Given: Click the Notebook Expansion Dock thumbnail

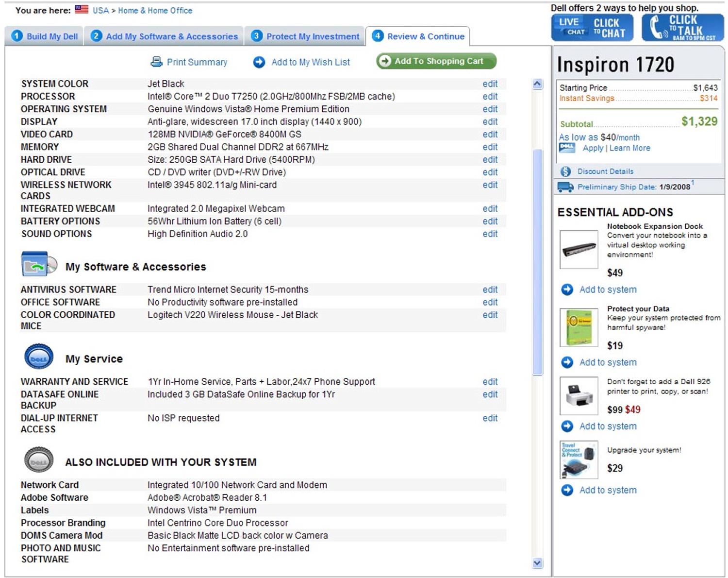Looking at the screenshot, I should [579, 250].
